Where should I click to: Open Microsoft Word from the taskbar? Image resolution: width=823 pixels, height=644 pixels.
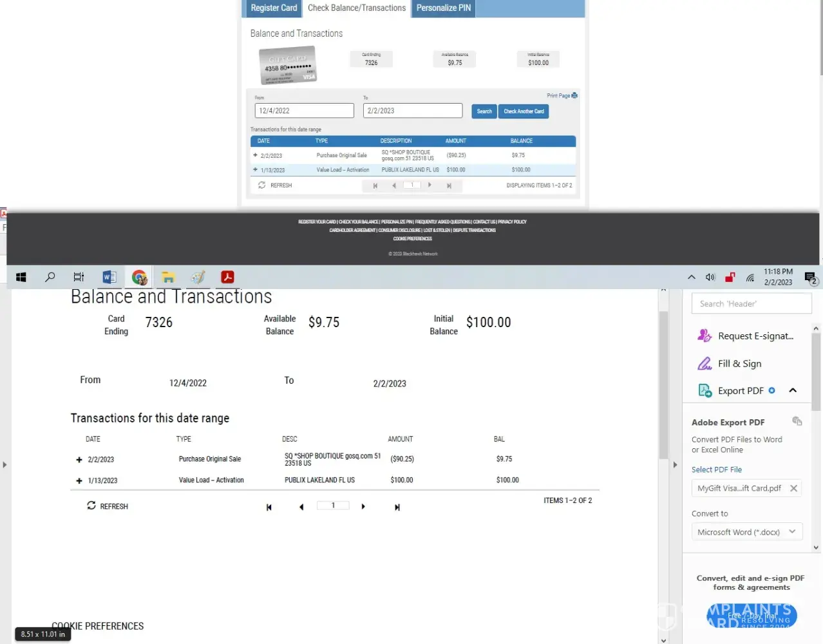click(x=109, y=277)
